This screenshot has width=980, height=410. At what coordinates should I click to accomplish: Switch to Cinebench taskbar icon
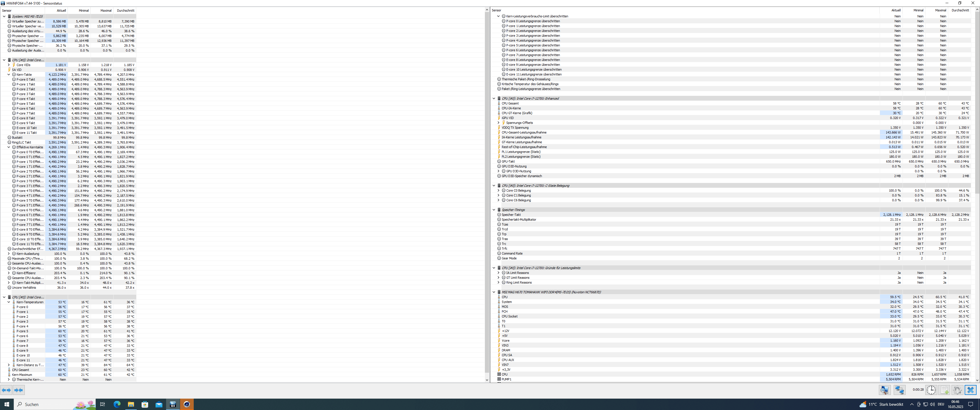pyautogui.click(x=187, y=404)
